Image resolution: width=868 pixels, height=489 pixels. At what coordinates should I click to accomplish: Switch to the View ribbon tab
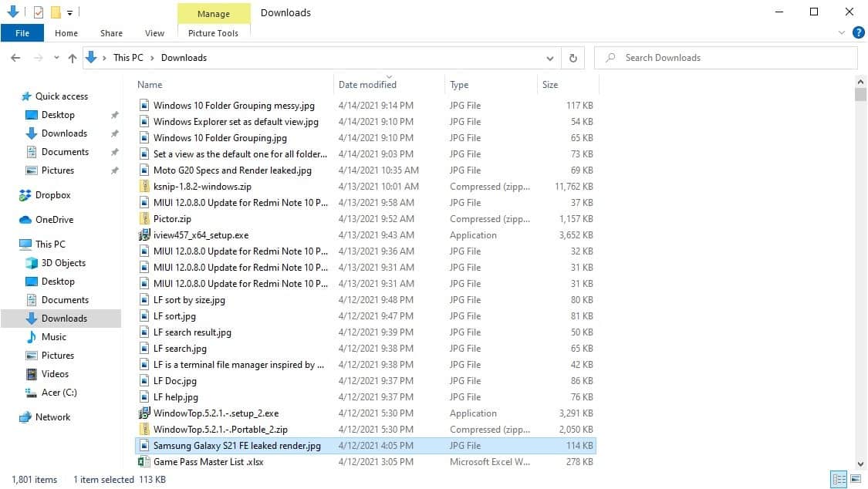pyautogui.click(x=154, y=33)
